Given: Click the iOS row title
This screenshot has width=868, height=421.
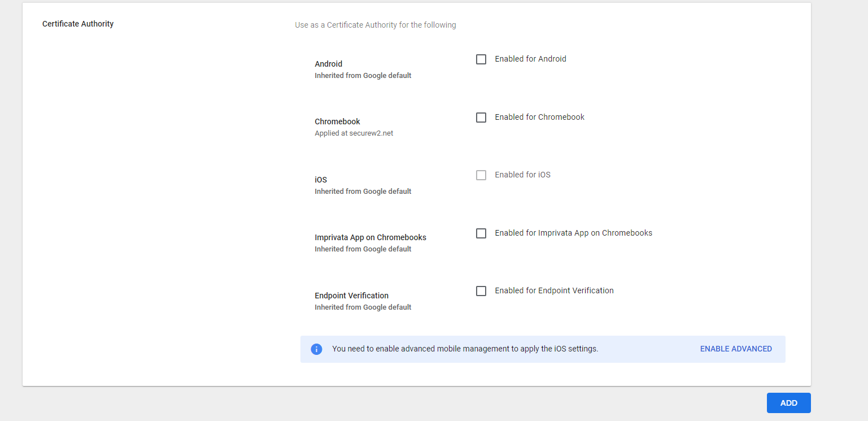Looking at the screenshot, I should coord(321,180).
